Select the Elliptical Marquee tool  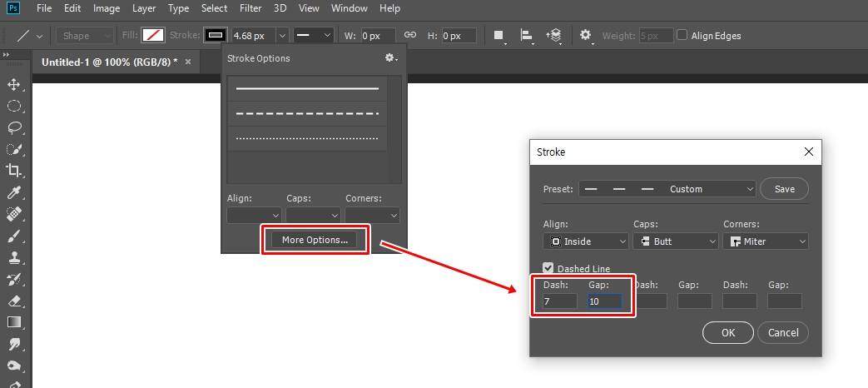(14, 106)
